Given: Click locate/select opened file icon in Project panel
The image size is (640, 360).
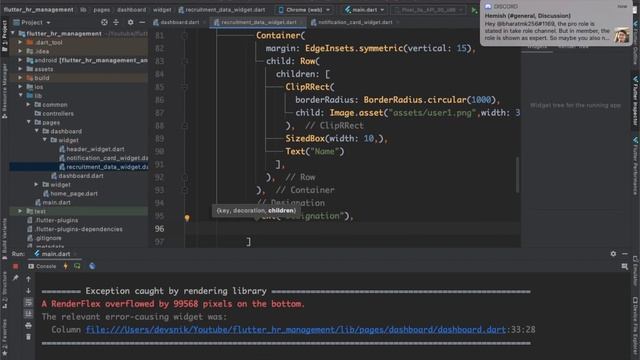Looking at the screenshot, I should coord(104,22).
